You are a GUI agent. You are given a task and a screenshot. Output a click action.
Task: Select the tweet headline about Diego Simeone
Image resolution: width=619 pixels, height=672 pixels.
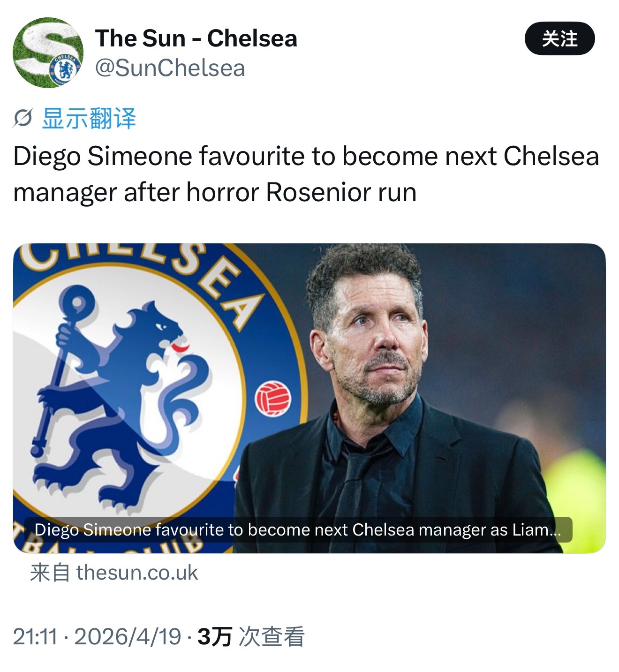click(306, 174)
